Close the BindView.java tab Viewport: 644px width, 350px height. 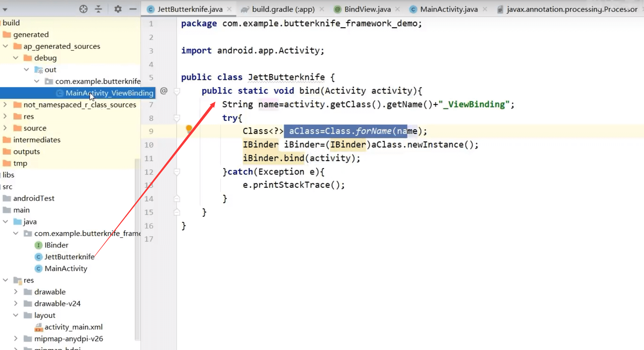click(398, 9)
